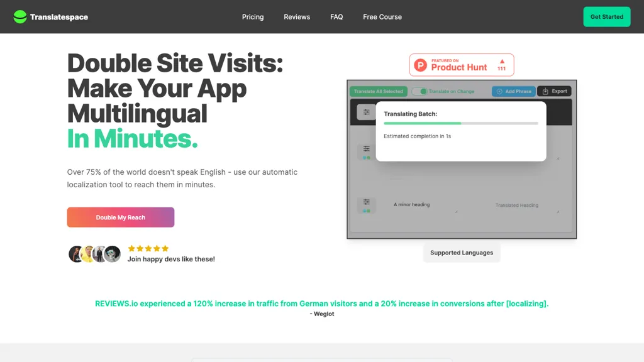This screenshot has height=362, width=644.
Task: Click the Translatespace brand name
Action: click(58, 17)
